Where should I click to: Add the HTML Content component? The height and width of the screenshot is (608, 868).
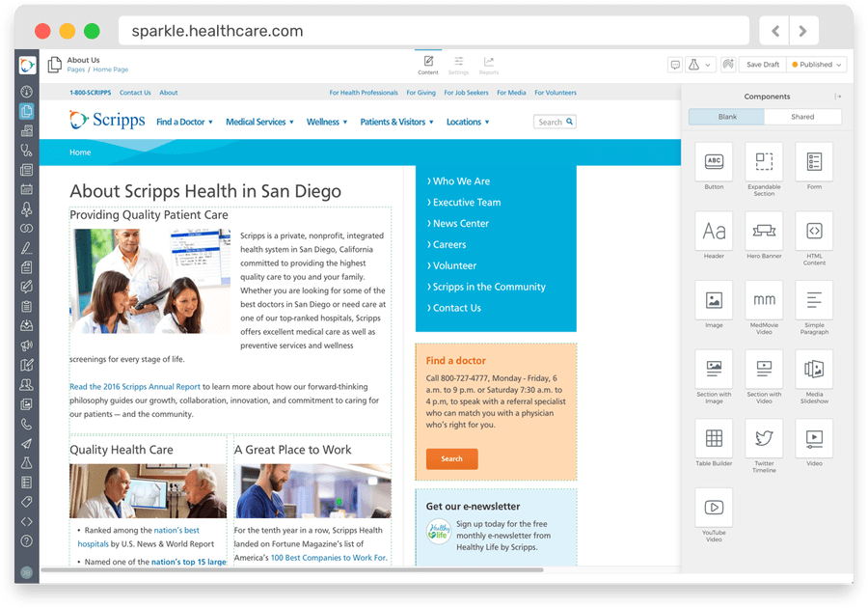click(814, 231)
